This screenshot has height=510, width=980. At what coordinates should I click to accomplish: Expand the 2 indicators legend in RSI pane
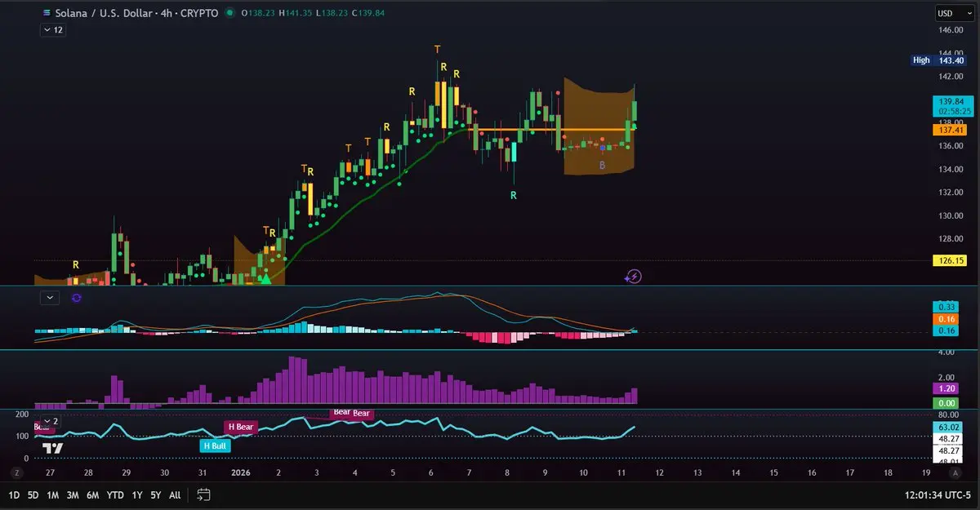51,421
